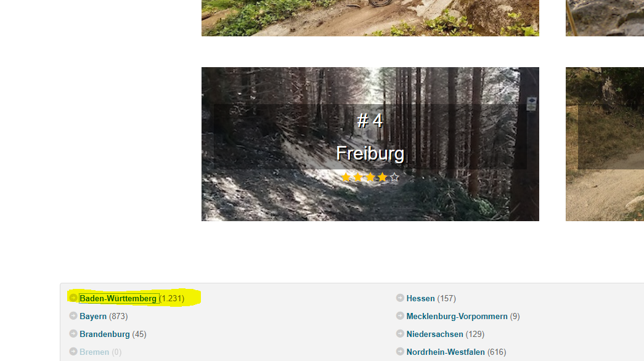The height and width of the screenshot is (361, 644).
Task: Click the Freiburg star rating
Action: click(x=370, y=177)
